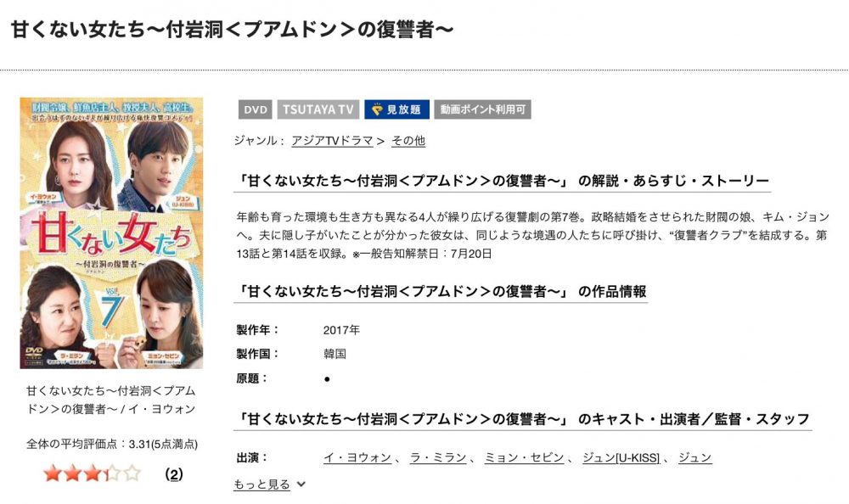Viewport: 849px width, 504px height.
Task: Click the TSUTAYA TV badge
Action: pos(318,109)
